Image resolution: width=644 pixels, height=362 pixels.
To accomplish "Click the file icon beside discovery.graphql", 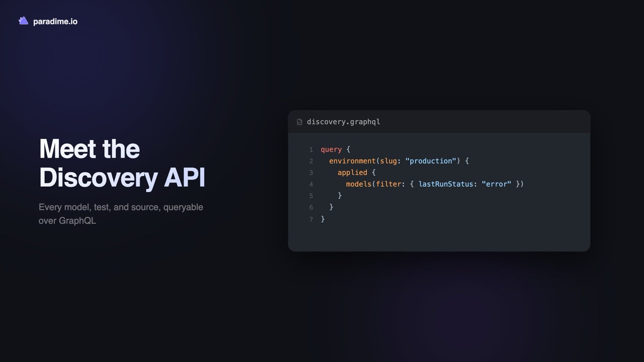I will 299,122.
